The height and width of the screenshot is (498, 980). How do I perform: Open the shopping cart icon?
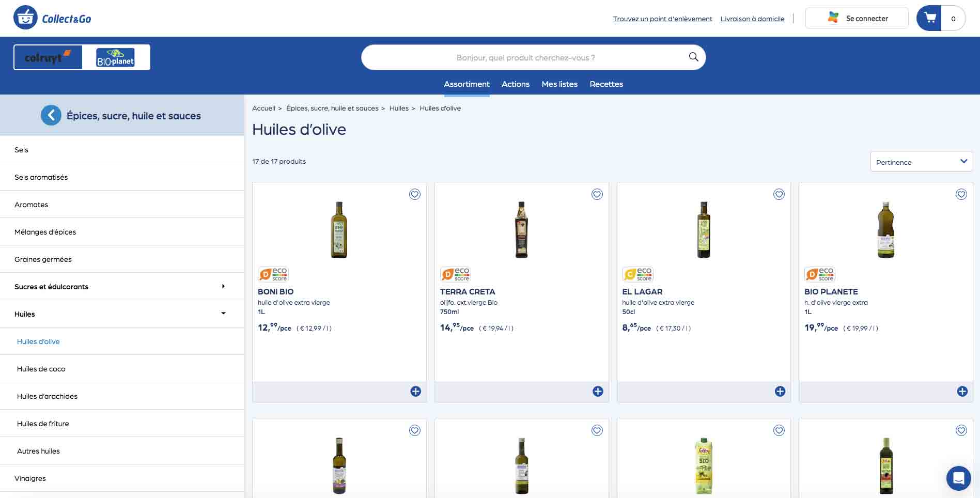930,19
